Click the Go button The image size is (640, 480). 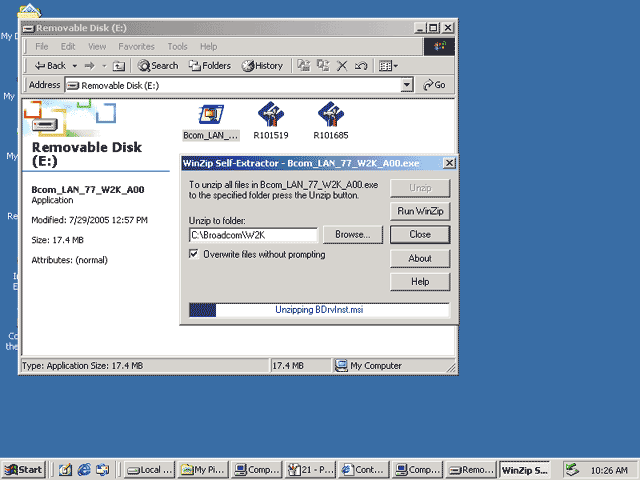point(434,85)
